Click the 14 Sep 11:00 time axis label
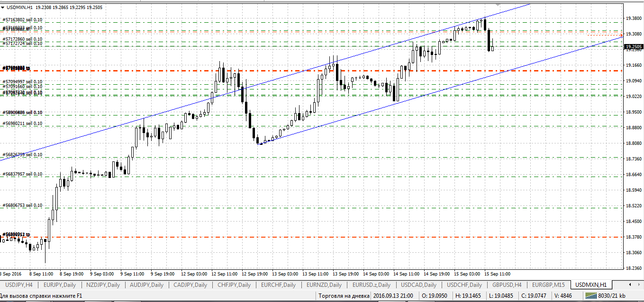This screenshot has height=302, width=644. click(406, 274)
